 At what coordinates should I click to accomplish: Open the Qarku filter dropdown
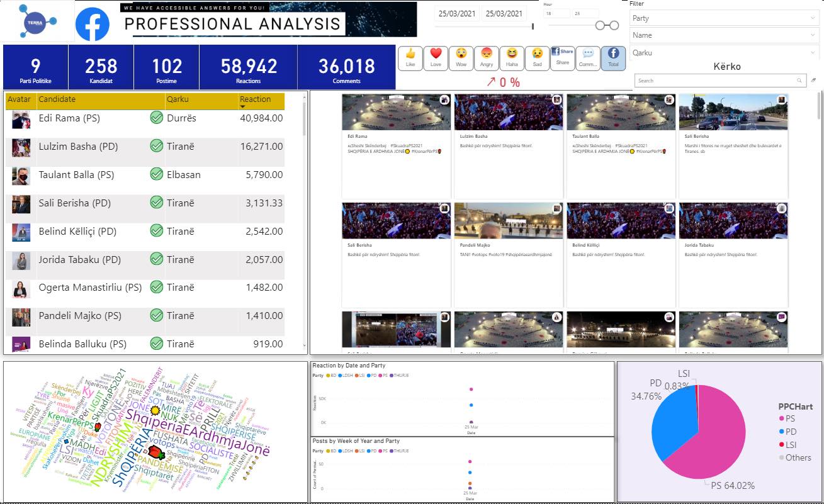pos(723,53)
